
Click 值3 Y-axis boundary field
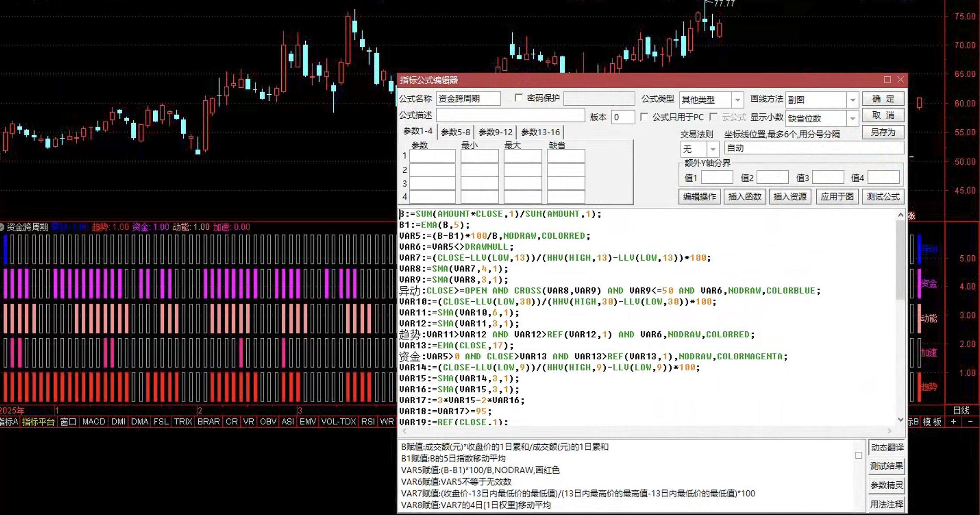coord(828,177)
